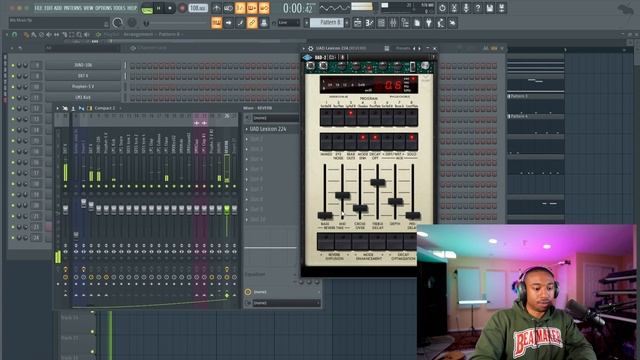The width and height of the screenshot is (640, 360).
Task: Click the question mark help icon
Action: tap(478, 8)
